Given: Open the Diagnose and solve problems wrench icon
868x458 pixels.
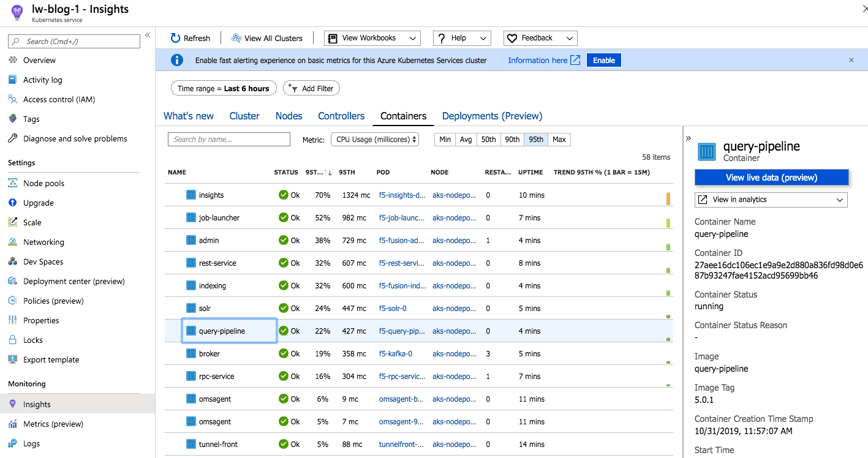Looking at the screenshot, I should (x=13, y=138).
